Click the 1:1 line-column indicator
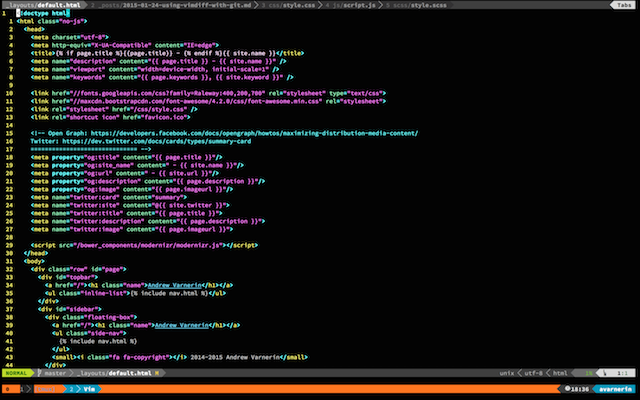 [622, 373]
